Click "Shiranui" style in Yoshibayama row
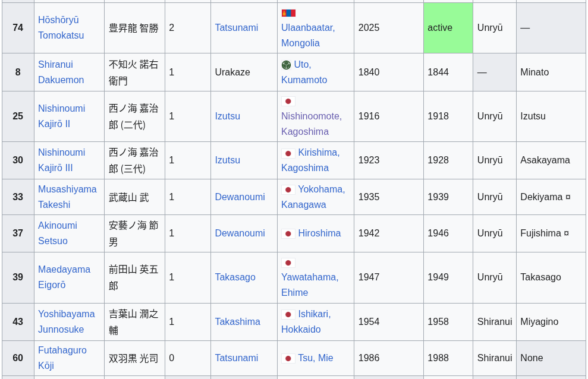 pyautogui.click(x=494, y=321)
